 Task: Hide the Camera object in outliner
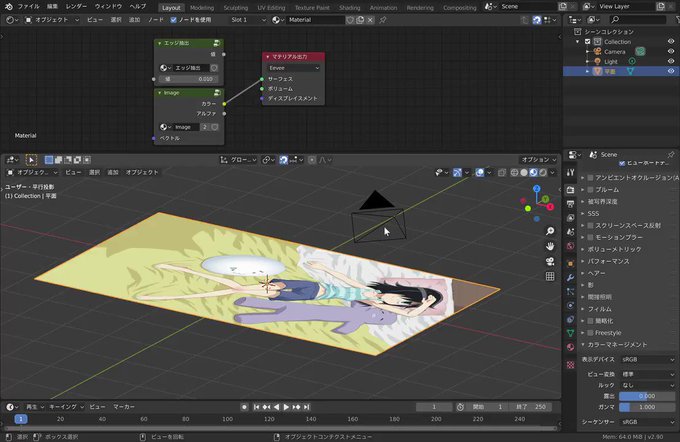(x=671, y=52)
